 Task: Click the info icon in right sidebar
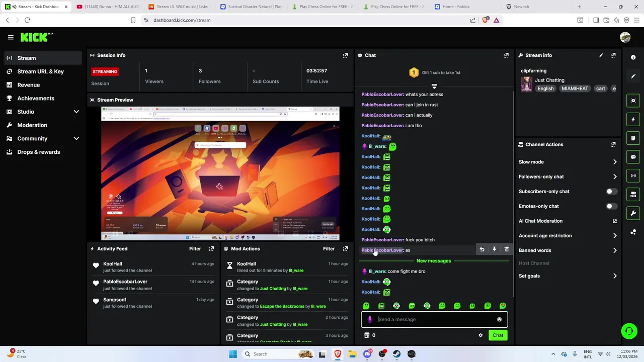[x=633, y=57]
